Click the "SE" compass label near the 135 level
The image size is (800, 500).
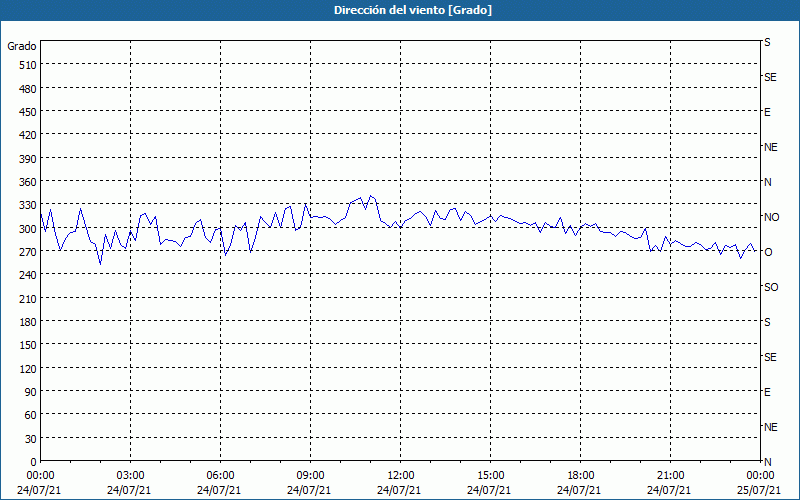click(770, 357)
